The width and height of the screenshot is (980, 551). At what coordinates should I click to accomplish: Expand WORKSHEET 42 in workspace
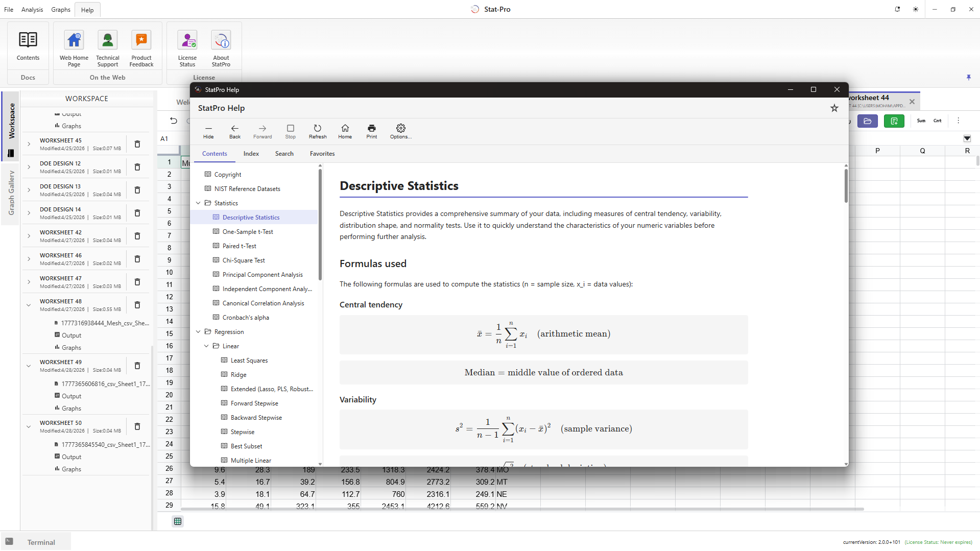pyautogui.click(x=29, y=236)
